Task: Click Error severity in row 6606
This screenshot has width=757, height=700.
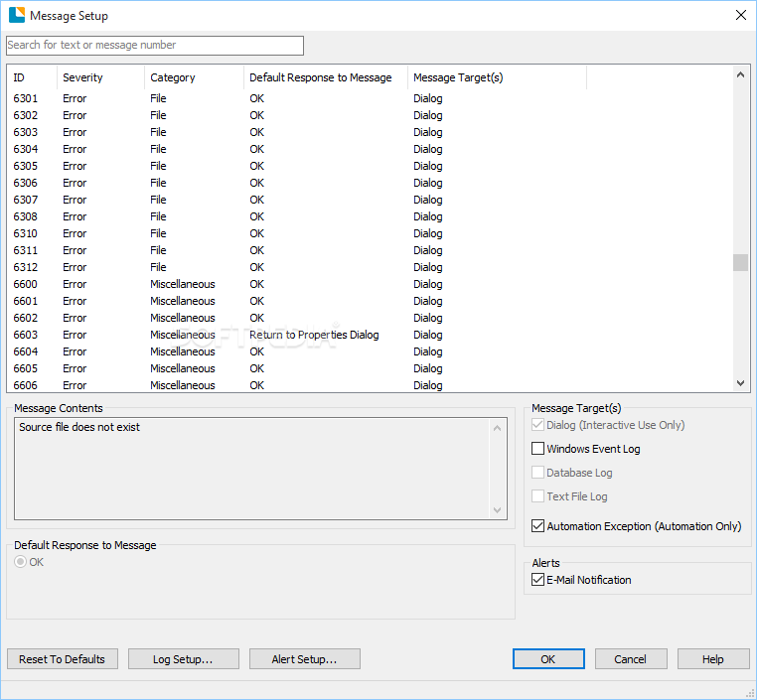Action: coord(75,385)
